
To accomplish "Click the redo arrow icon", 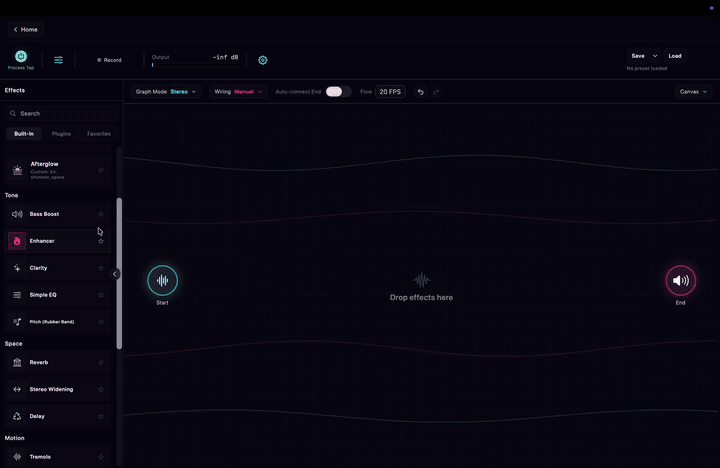I will click(436, 92).
